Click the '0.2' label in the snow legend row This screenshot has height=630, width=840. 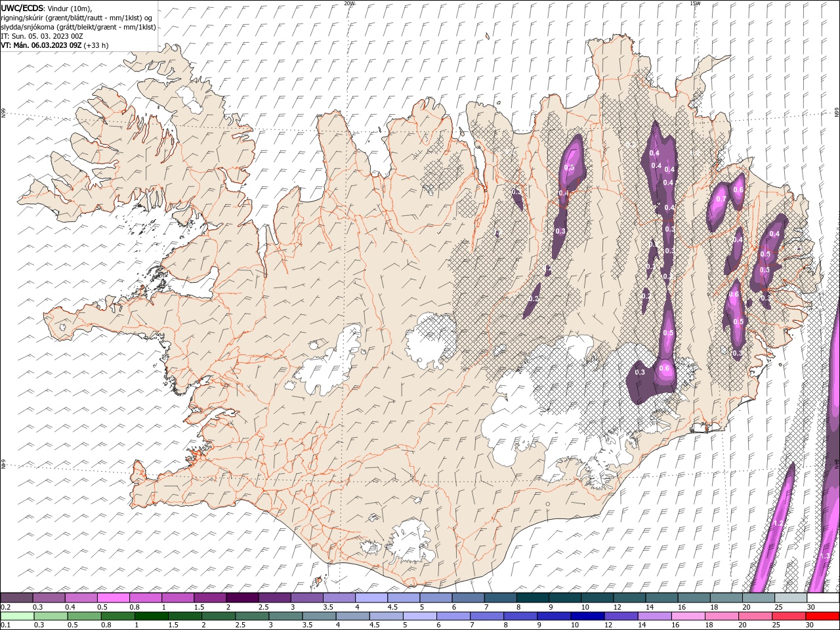5,607
